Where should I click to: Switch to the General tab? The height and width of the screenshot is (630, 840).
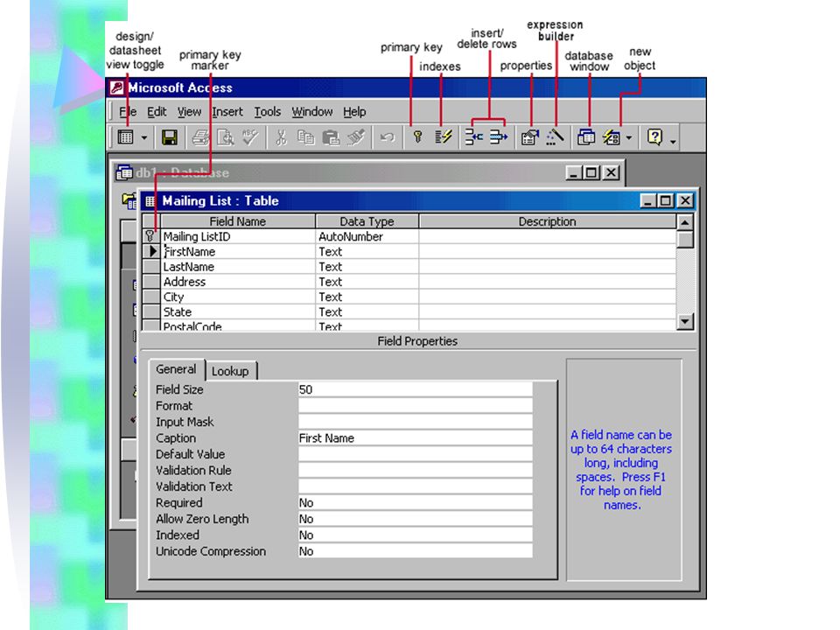click(176, 369)
